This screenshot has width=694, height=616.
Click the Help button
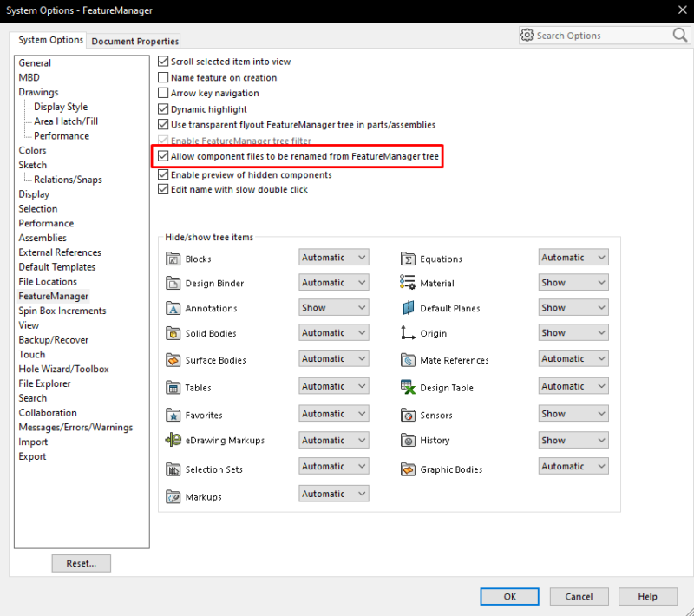[648, 596]
